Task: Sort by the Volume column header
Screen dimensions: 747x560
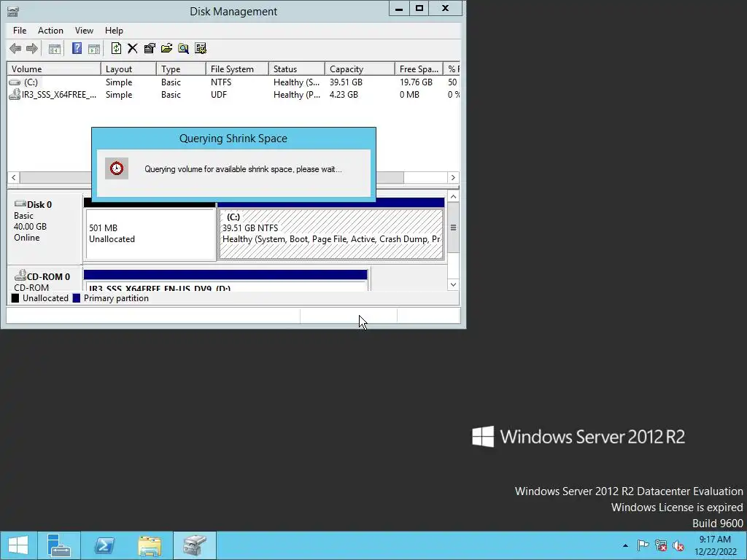Action: click(54, 69)
